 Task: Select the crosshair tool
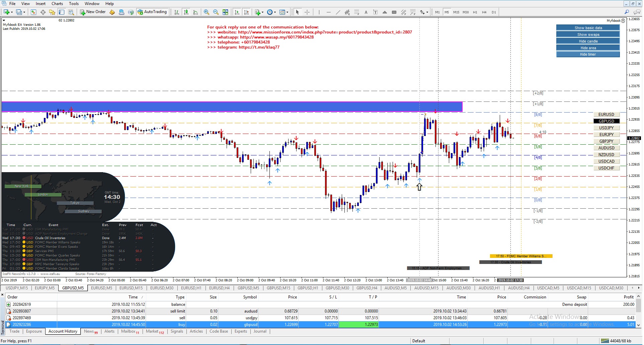tap(307, 12)
